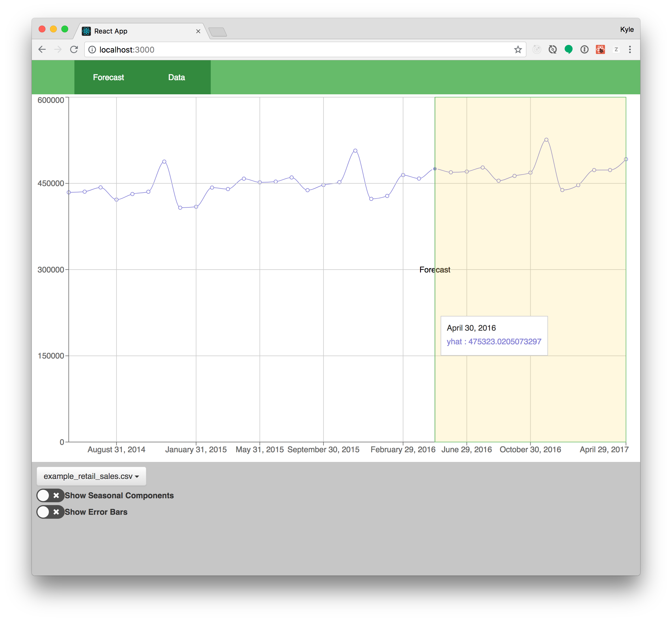Click the April 29, 2017 axis label
Image resolution: width=672 pixels, height=621 pixels.
point(604,450)
